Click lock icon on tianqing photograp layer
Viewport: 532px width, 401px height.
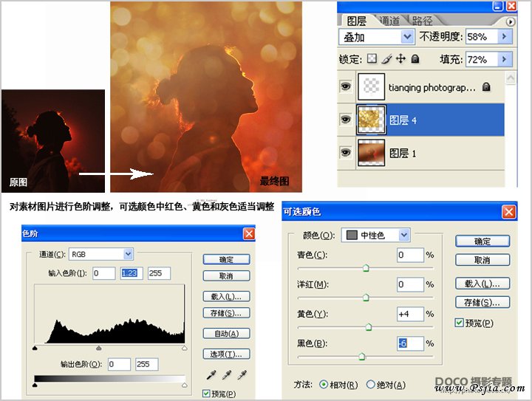486,87
